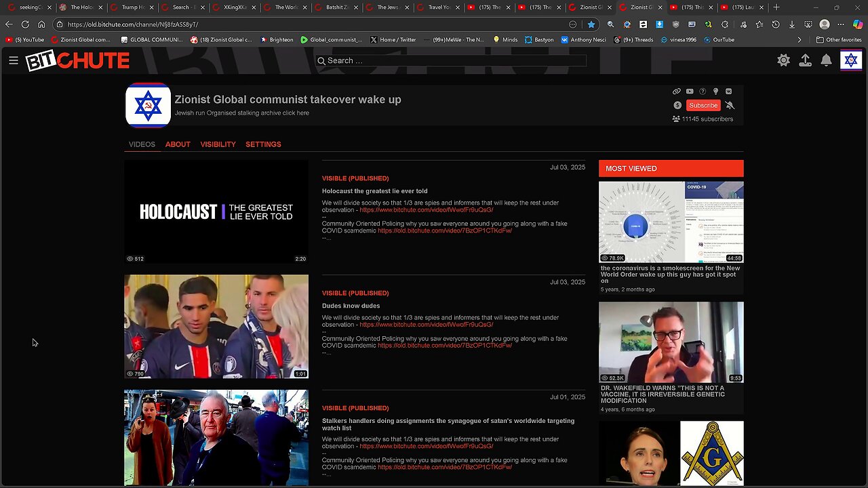Click the channel avatar image

click(148, 105)
